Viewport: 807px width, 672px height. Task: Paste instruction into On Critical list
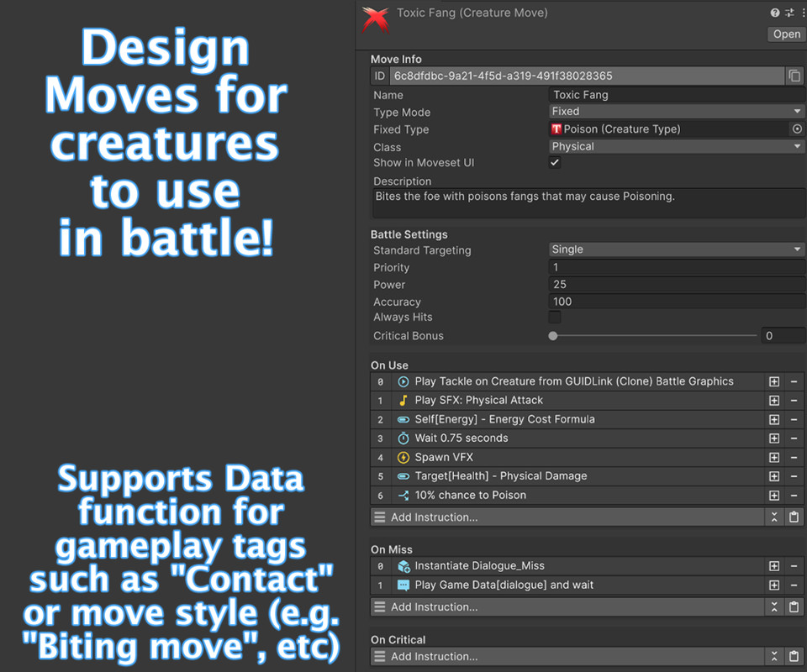tap(794, 657)
